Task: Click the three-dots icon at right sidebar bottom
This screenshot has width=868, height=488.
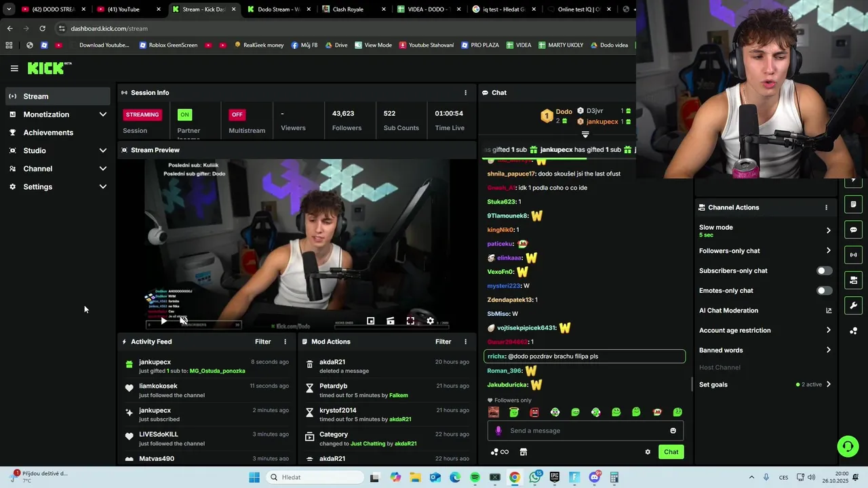Action: 853,331
